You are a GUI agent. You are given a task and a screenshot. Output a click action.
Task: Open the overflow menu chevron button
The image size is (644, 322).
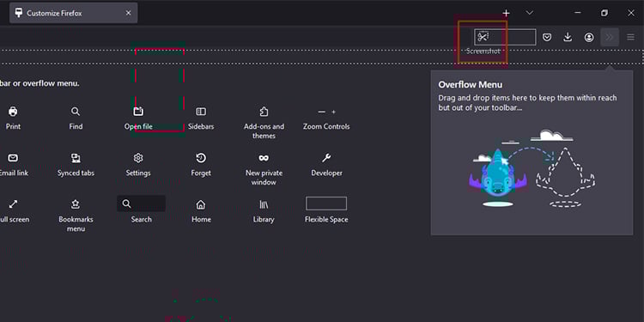tap(610, 38)
